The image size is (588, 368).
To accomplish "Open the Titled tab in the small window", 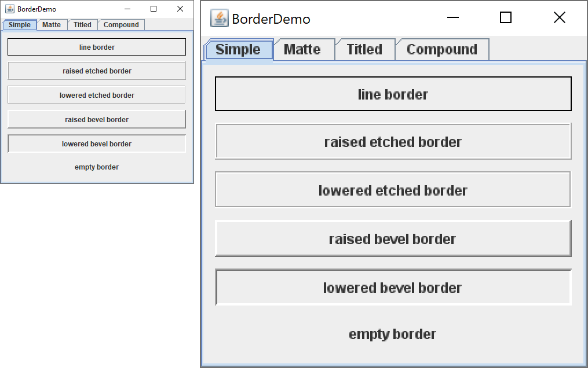I will coord(82,25).
